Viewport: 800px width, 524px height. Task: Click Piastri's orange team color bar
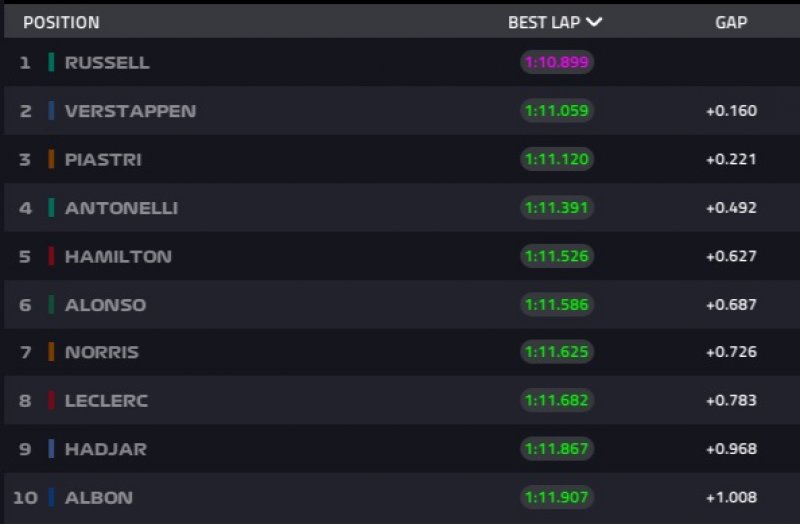pyautogui.click(x=51, y=159)
